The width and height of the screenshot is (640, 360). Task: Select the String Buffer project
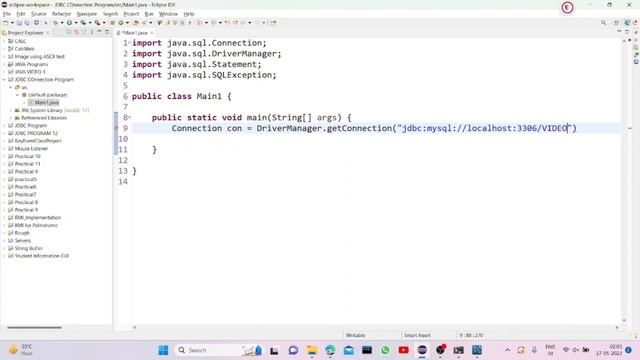click(x=29, y=248)
